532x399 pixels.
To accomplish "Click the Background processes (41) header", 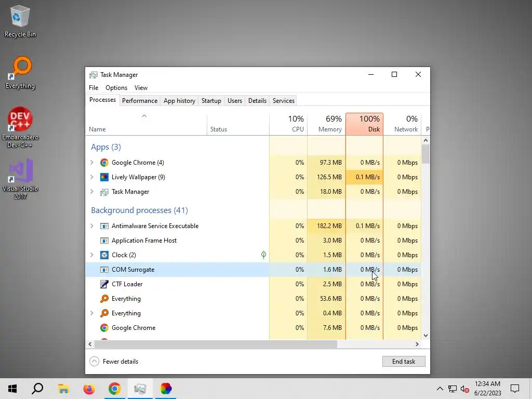I will pyautogui.click(x=139, y=210).
